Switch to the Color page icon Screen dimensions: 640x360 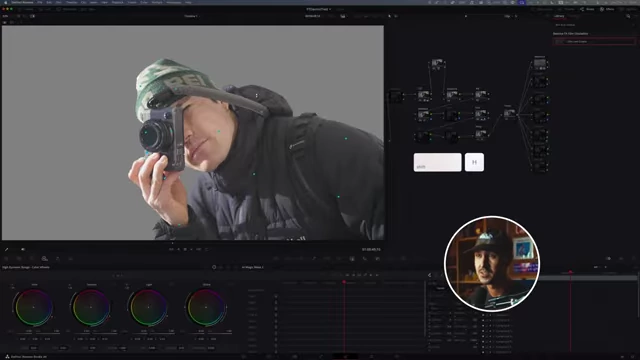tap(345, 357)
